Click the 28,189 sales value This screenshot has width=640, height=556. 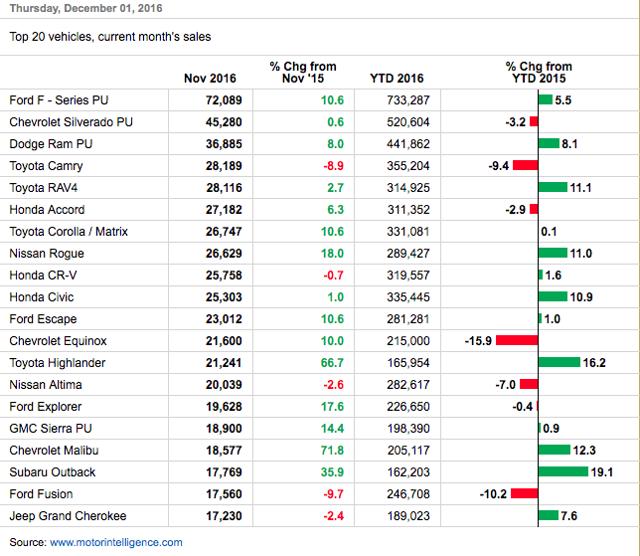[x=224, y=166]
